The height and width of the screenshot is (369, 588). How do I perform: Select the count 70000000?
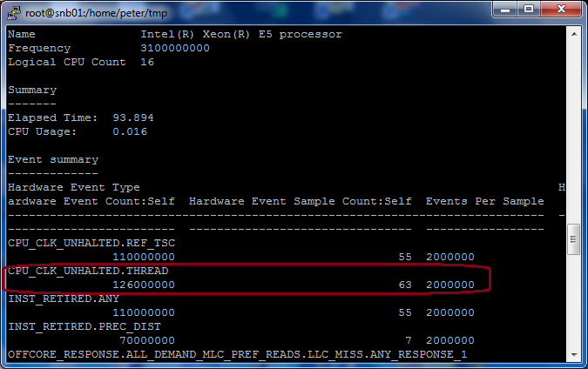click(x=147, y=340)
